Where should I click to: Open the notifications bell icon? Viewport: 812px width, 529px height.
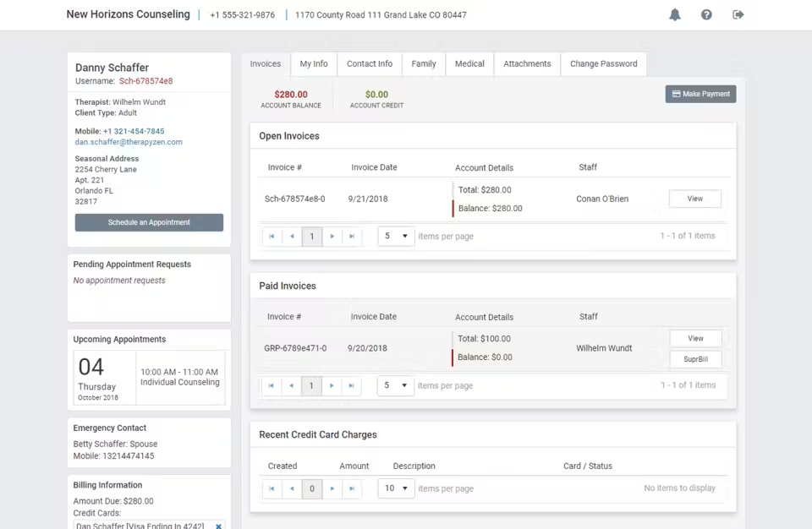pyautogui.click(x=675, y=14)
